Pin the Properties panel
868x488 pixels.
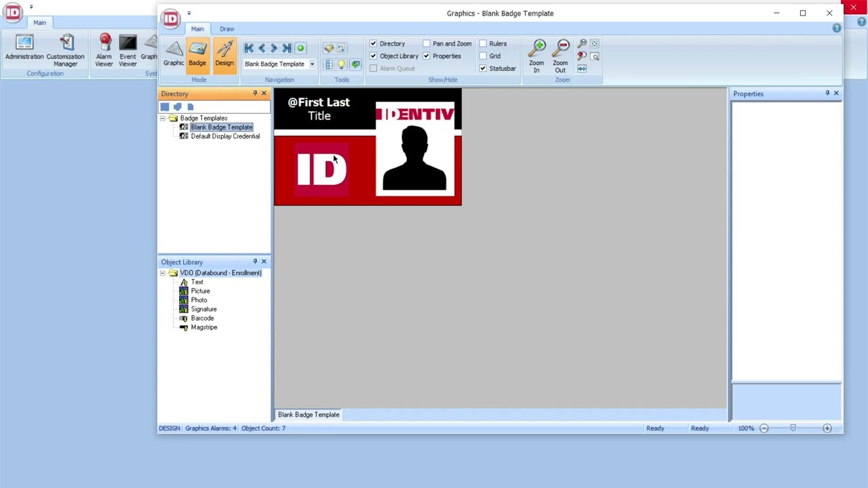click(x=827, y=93)
